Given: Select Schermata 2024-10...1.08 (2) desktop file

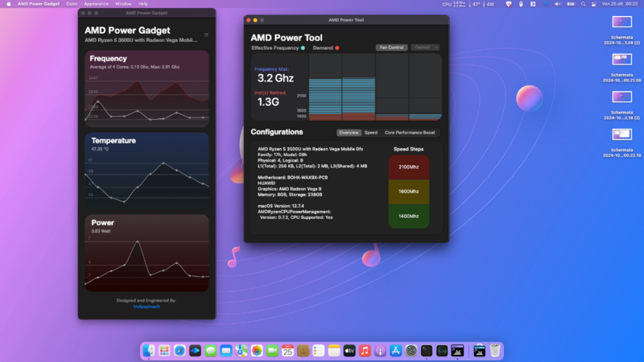Looking at the screenshot, I should pyautogui.click(x=621, y=30).
